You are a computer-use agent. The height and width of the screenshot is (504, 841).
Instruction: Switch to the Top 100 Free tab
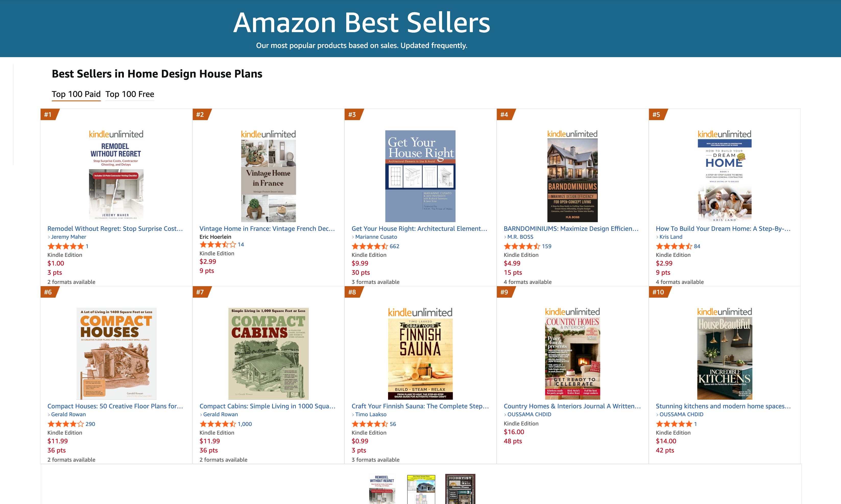click(129, 94)
